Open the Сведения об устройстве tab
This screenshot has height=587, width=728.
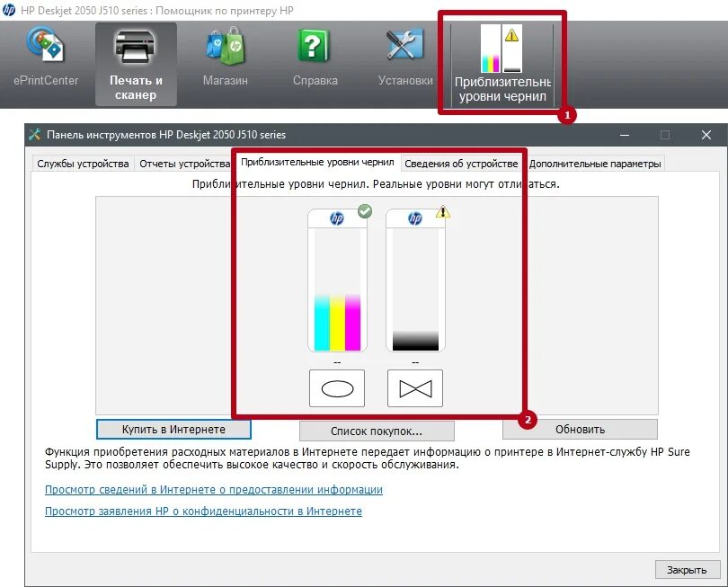tap(461, 164)
